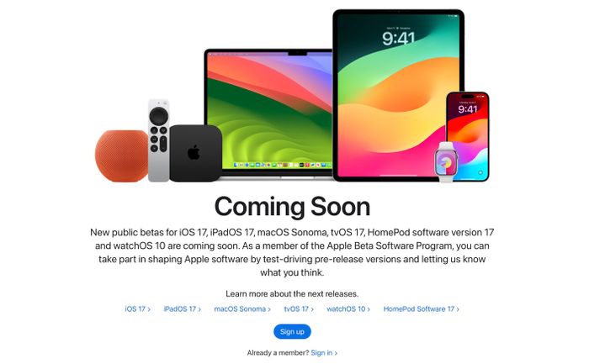Click the blue Sign up button

292,332
